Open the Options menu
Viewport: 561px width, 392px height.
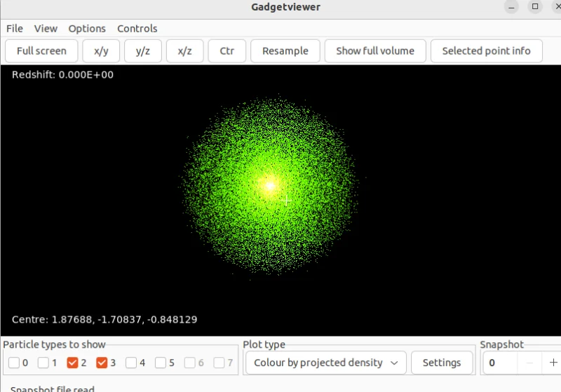pyautogui.click(x=87, y=29)
